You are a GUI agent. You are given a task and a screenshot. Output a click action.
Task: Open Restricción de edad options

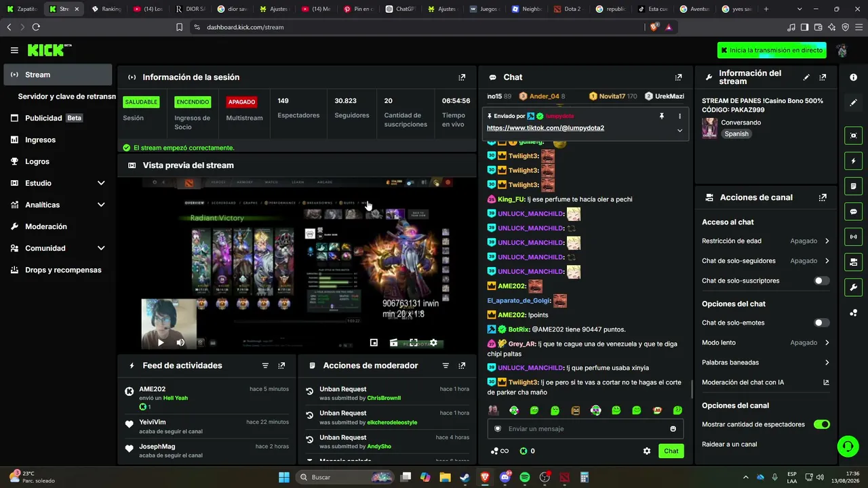click(x=766, y=241)
